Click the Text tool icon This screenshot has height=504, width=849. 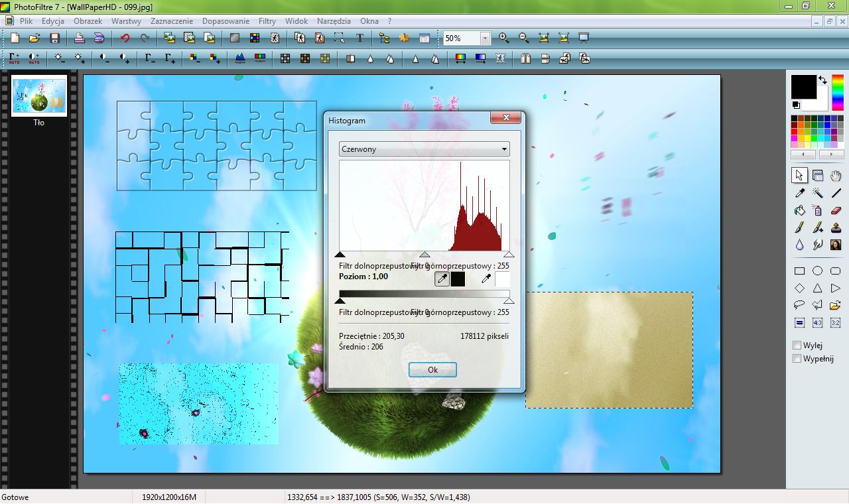point(360,38)
